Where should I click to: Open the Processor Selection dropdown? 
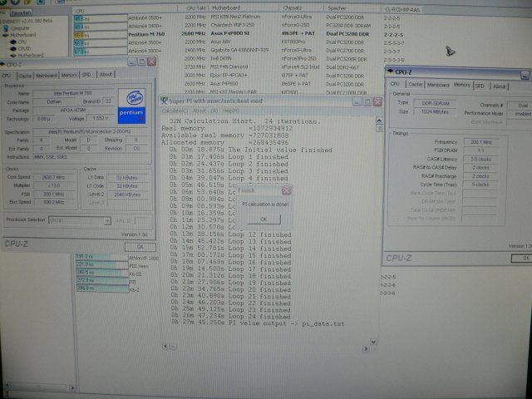tap(80, 220)
